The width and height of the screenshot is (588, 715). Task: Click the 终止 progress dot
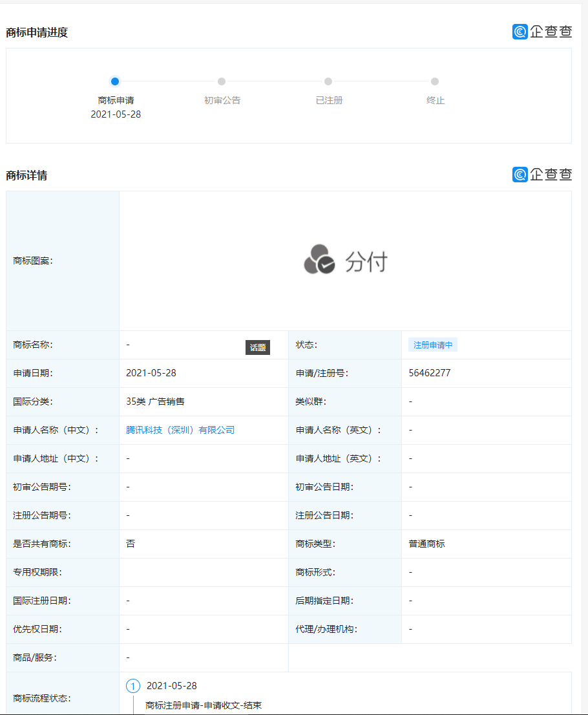(x=434, y=81)
